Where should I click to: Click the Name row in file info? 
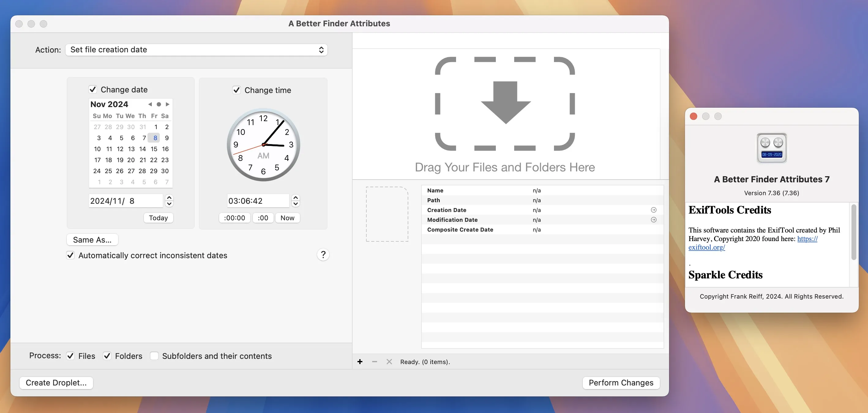pyautogui.click(x=542, y=190)
